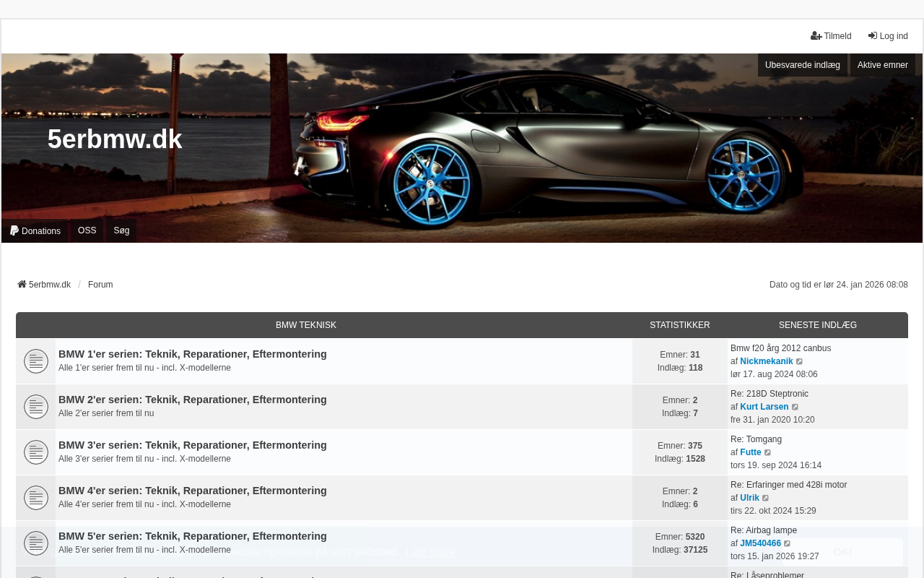Image resolution: width=924 pixels, height=578 pixels.
Task: Open 'Re: 218D Steptronic' post
Action: 770,394
